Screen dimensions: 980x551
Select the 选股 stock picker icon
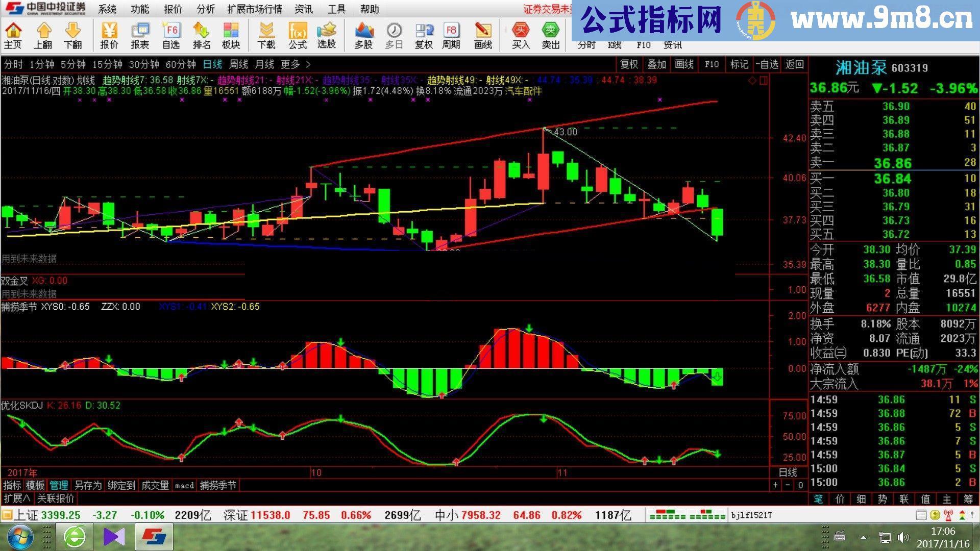(327, 35)
